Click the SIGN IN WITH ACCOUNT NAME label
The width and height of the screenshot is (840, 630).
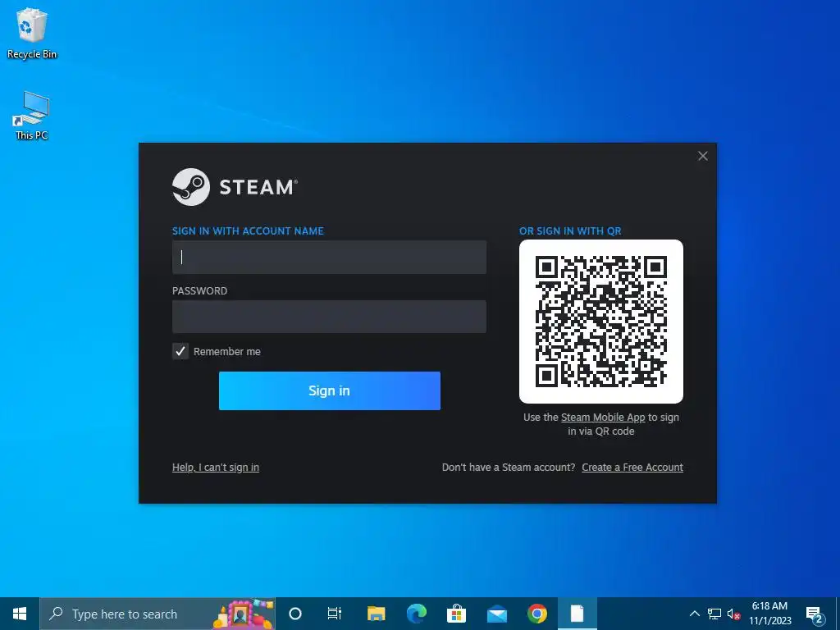pos(248,231)
